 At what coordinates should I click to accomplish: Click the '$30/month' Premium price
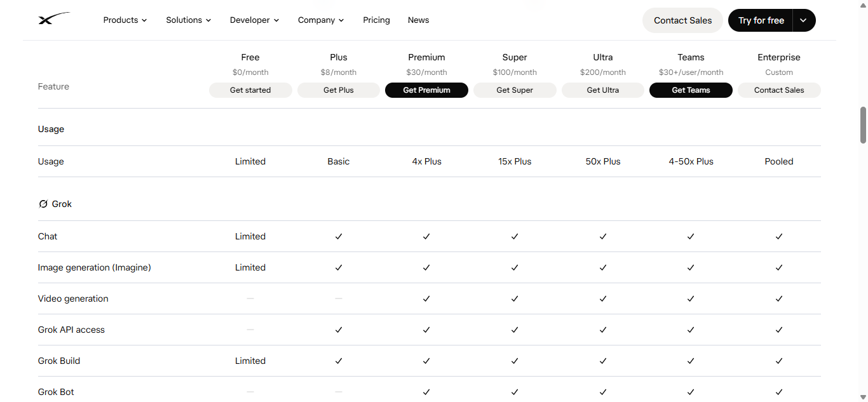coord(427,72)
